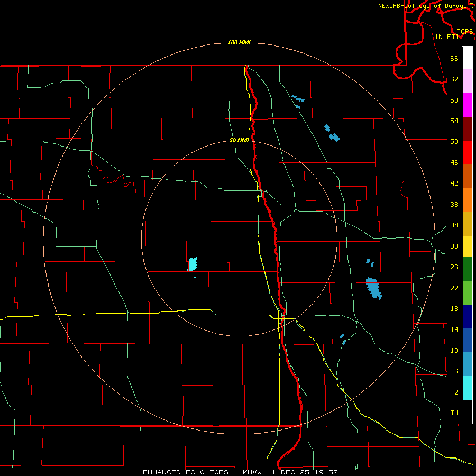
Task: Click the '100 NMI' range ring label
Action: pos(239,42)
